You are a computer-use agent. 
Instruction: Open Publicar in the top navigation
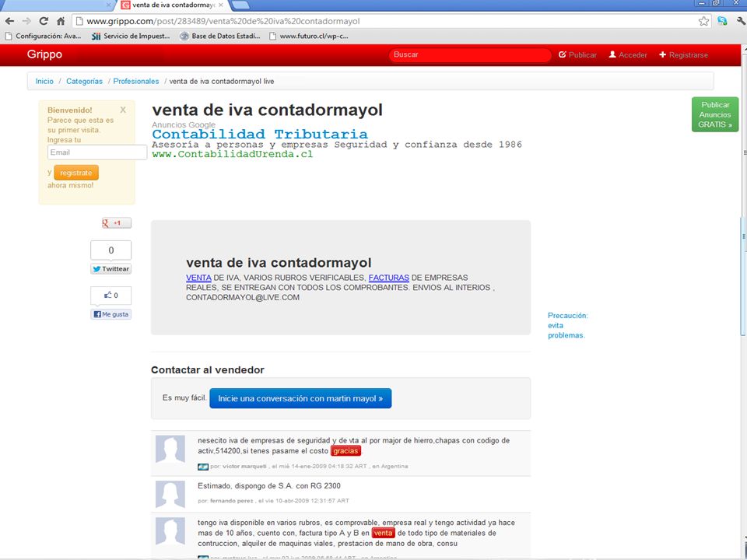[x=577, y=54]
